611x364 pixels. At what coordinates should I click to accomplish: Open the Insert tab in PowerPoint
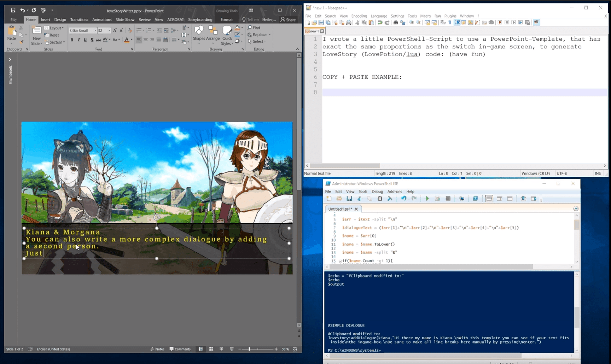point(45,19)
